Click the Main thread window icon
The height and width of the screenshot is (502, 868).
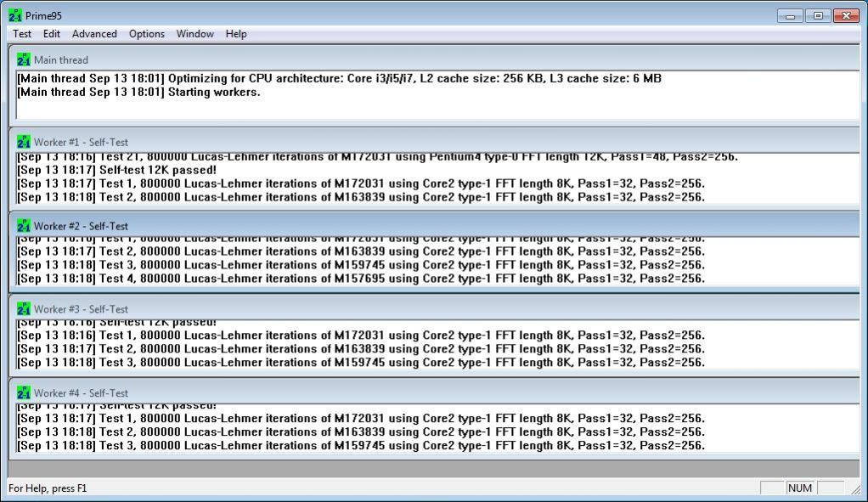pyautogui.click(x=23, y=59)
